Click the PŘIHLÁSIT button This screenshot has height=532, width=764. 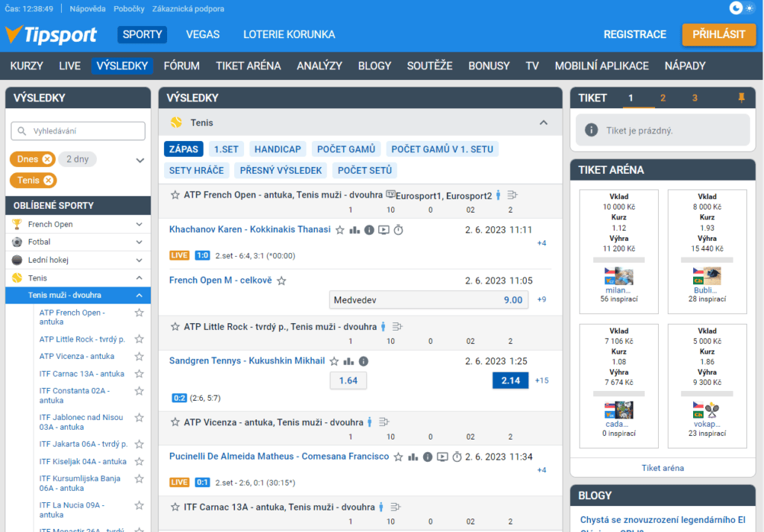point(718,34)
